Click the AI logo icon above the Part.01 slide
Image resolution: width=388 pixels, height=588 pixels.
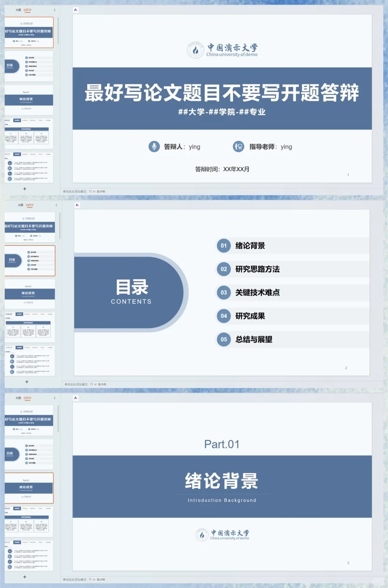coord(76,398)
